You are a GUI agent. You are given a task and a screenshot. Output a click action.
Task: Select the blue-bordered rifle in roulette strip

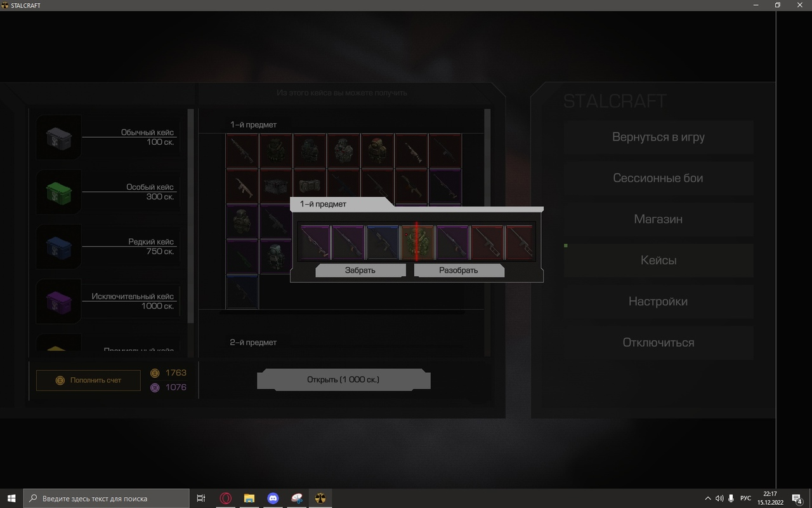(x=383, y=243)
